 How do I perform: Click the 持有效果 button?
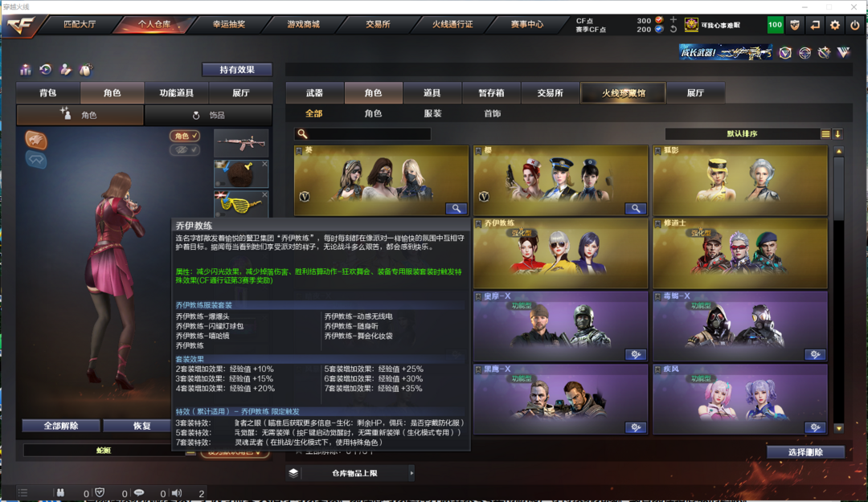click(x=237, y=69)
